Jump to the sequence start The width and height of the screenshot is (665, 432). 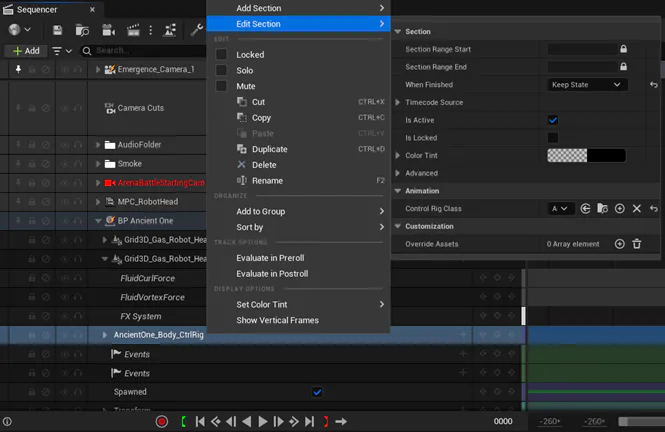200,421
